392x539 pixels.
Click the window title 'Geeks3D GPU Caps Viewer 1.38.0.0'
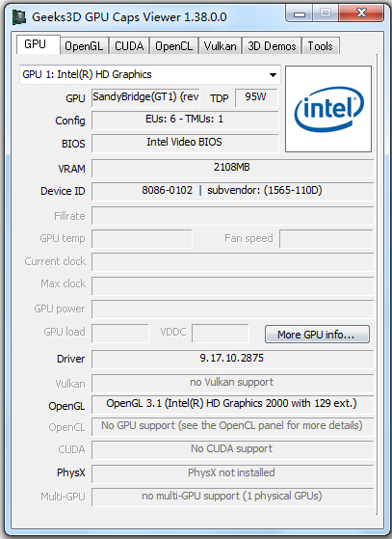129,17
